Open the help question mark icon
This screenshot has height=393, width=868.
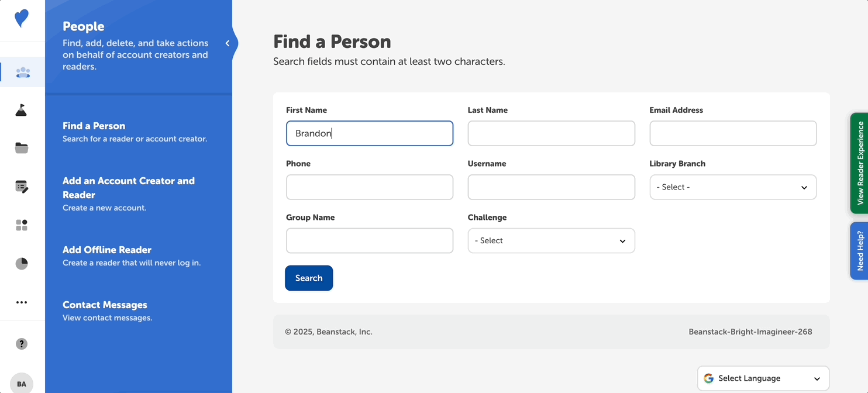[x=22, y=344]
